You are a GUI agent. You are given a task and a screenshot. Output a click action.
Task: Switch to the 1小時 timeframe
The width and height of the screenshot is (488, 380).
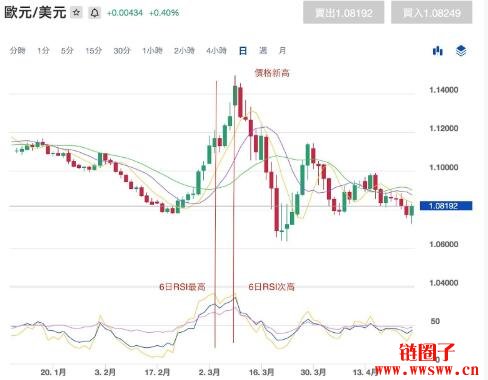pyautogui.click(x=153, y=51)
